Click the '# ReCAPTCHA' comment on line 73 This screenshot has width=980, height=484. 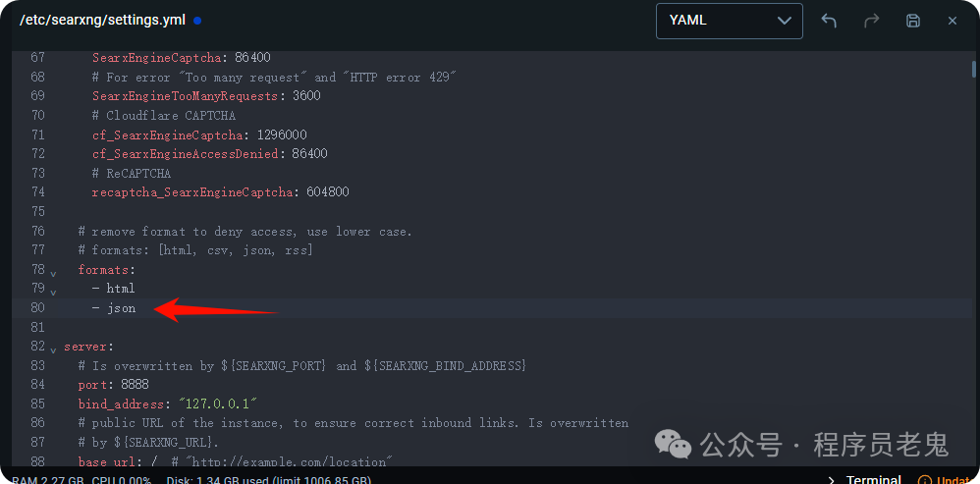132,173
